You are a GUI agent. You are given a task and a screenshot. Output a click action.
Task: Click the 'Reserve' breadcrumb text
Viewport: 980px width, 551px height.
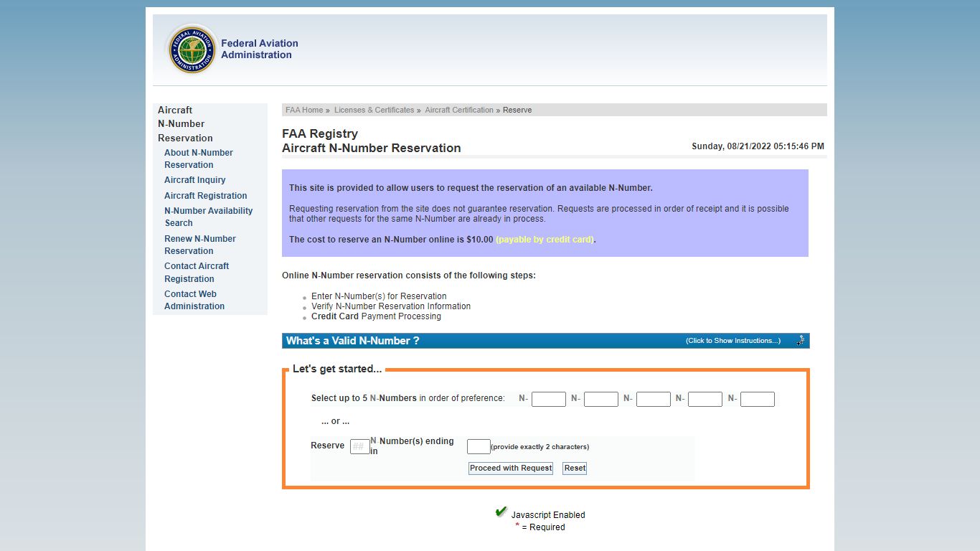click(517, 110)
